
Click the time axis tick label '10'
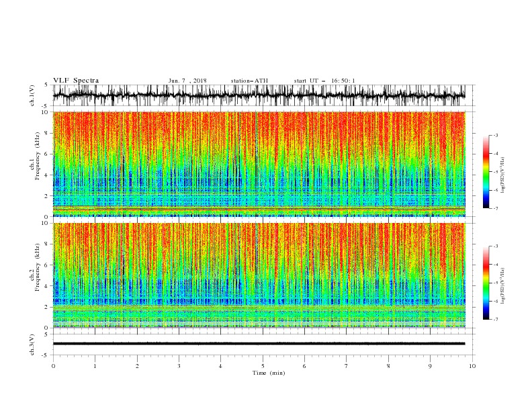tap(472, 366)
